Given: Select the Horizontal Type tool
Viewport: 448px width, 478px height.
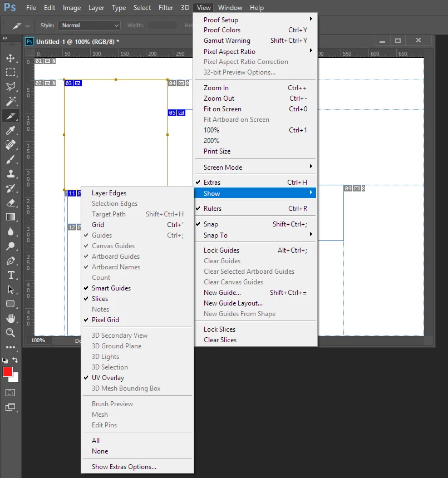Looking at the screenshot, I should point(11,275).
